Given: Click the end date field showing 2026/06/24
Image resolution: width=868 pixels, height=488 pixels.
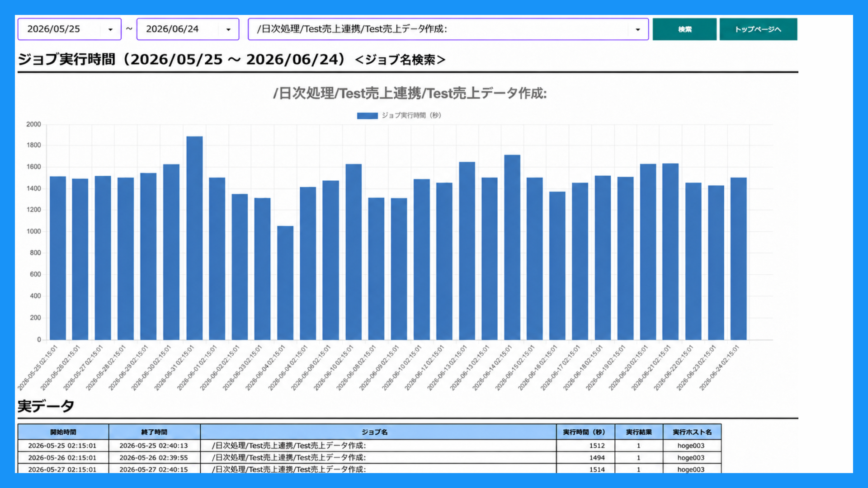Looking at the screenshot, I should (x=188, y=29).
